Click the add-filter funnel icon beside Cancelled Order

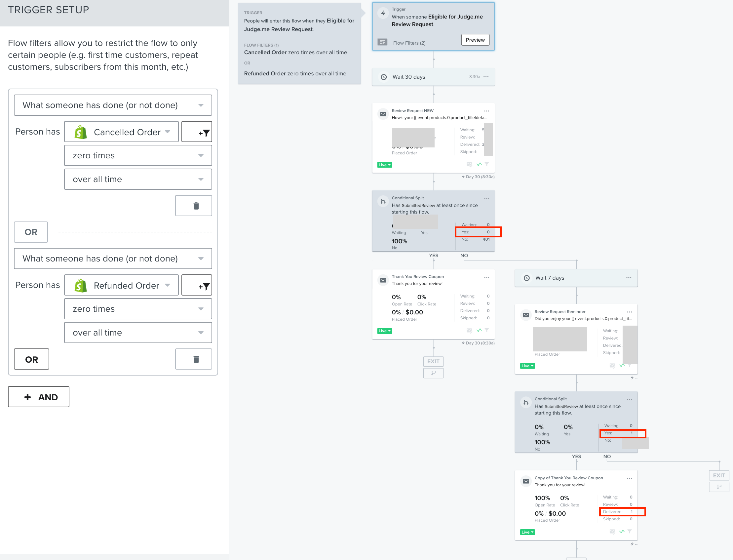(197, 132)
